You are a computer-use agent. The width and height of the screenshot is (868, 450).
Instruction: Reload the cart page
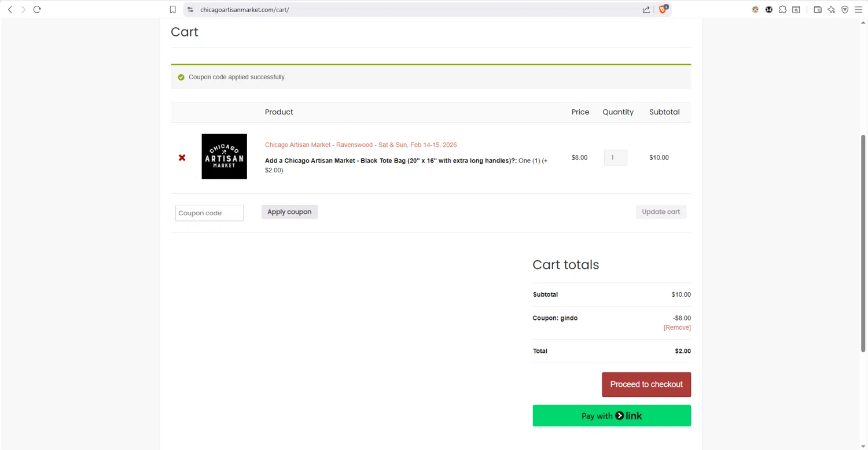37,9
